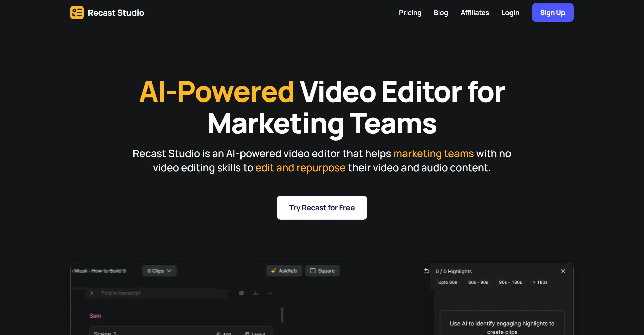Viewport: 644px width, 335px height.
Task: Select the Upto 60s duration filter
Action: 447,282
